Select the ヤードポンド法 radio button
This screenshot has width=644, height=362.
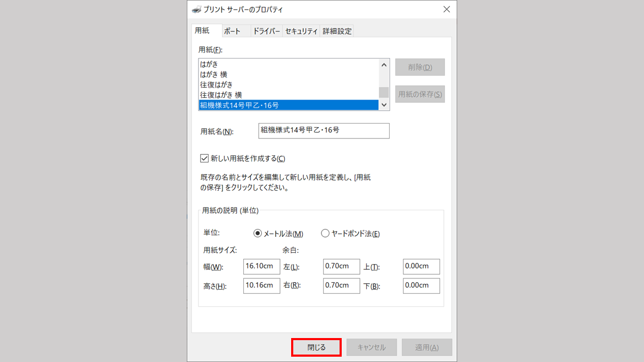click(325, 233)
